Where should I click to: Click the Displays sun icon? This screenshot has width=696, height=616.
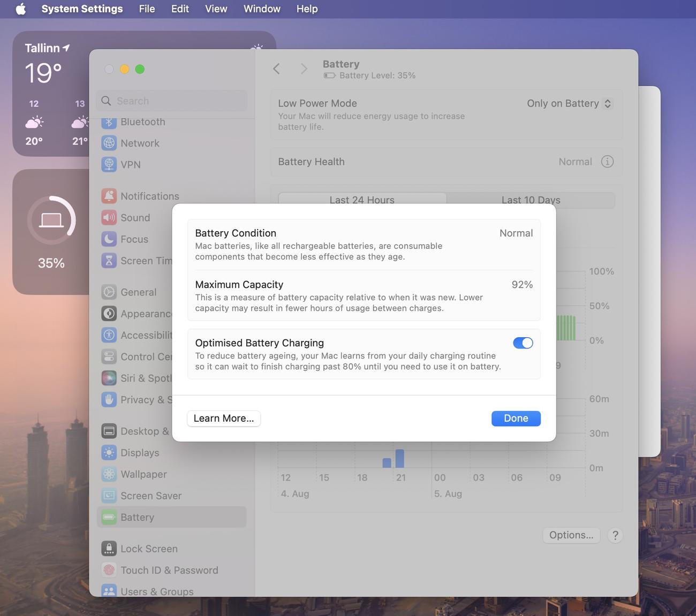click(x=109, y=453)
